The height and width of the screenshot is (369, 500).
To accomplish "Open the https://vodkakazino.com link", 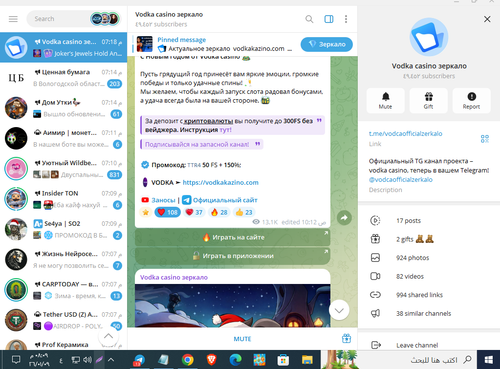I will pyautogui.click(x=220, y=182).
